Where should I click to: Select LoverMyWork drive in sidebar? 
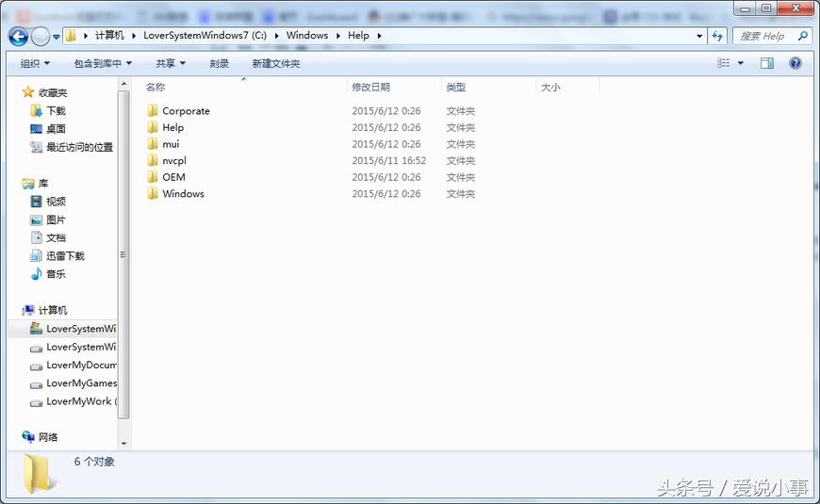click(x=82, y=401)
